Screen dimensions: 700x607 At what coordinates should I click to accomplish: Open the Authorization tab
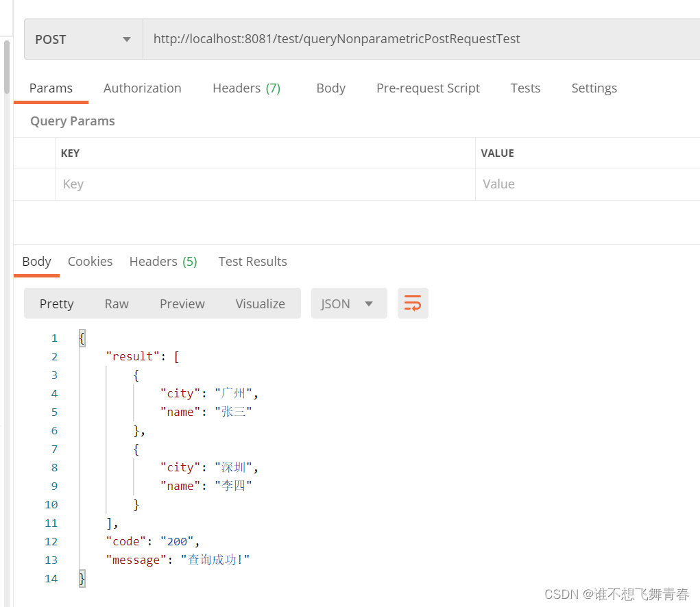[143, 88]
